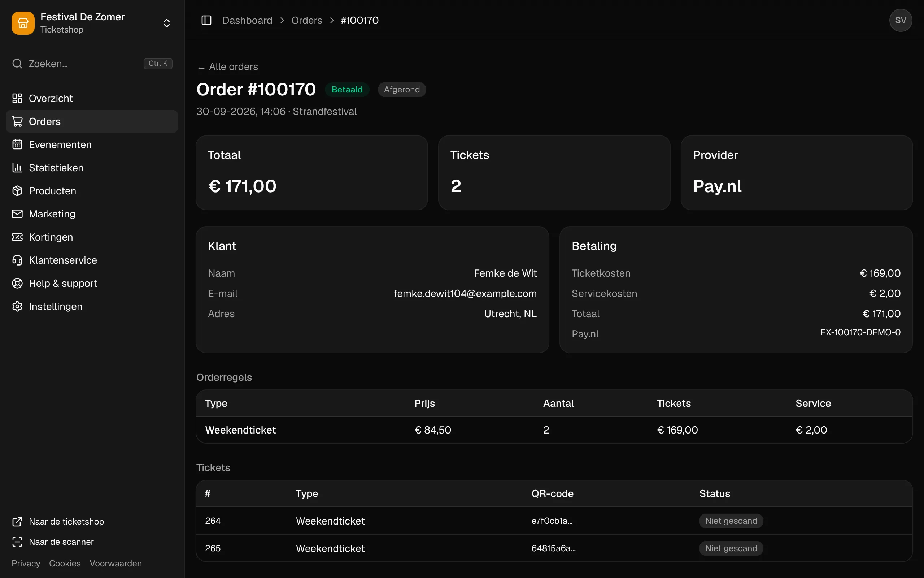Click QR-code 64815a6a…

click(x=553, y=548)
